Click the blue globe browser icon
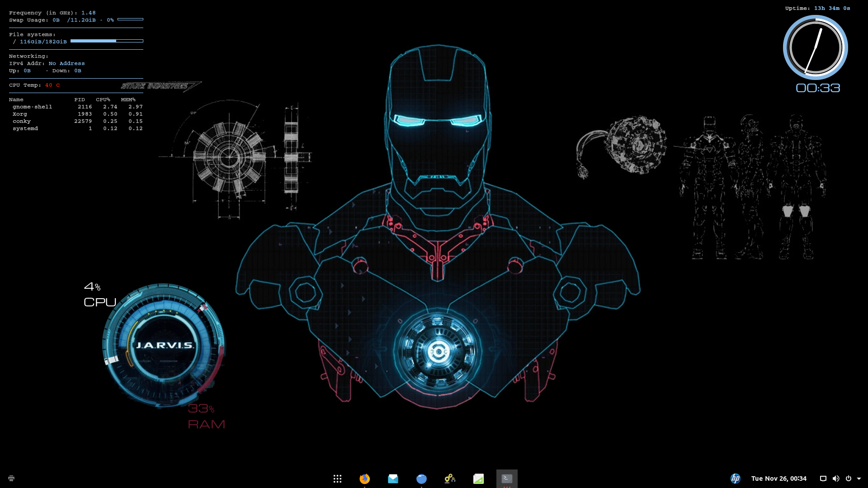The width and height of the screenshot is (868, 488). (421, 479)
